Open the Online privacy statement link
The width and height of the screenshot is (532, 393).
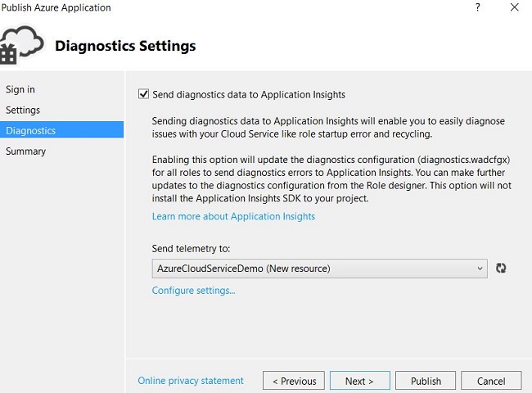pos(191,381)
